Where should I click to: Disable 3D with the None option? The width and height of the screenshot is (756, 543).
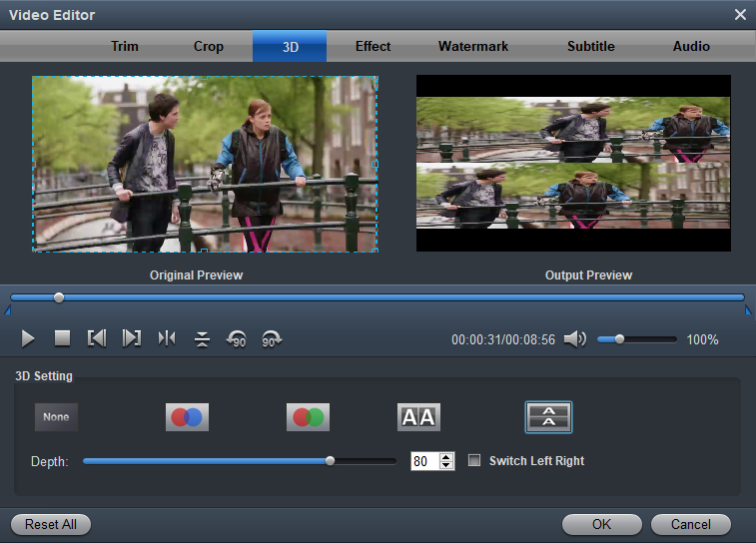pyautogui.click(x=56, y=417)
